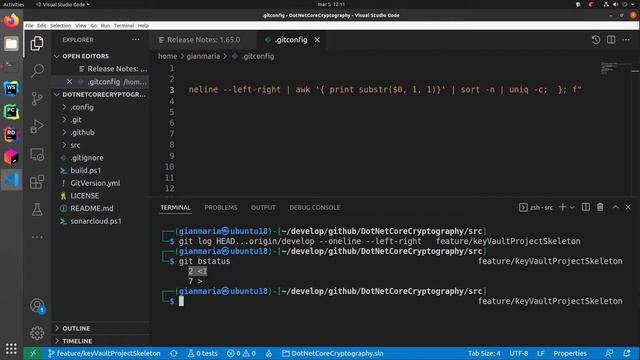Close the terminal panel
Image resolution: width=640 pixels, height=360 pixels.
tap(628, 207)
